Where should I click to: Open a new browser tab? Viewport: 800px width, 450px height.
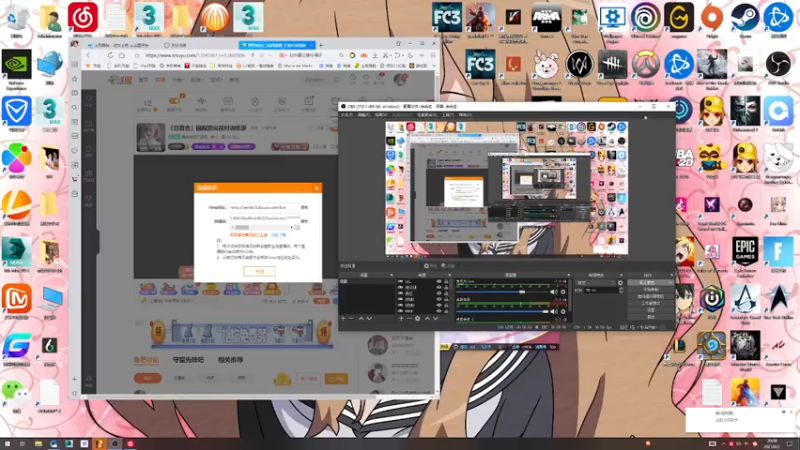[x=321, y=45]
